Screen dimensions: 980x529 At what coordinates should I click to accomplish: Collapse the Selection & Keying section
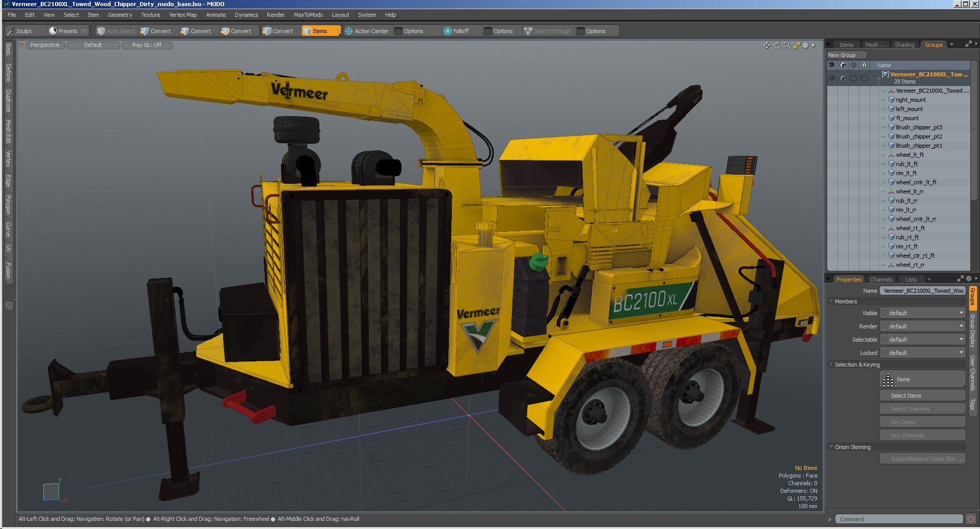pos(831,365)
